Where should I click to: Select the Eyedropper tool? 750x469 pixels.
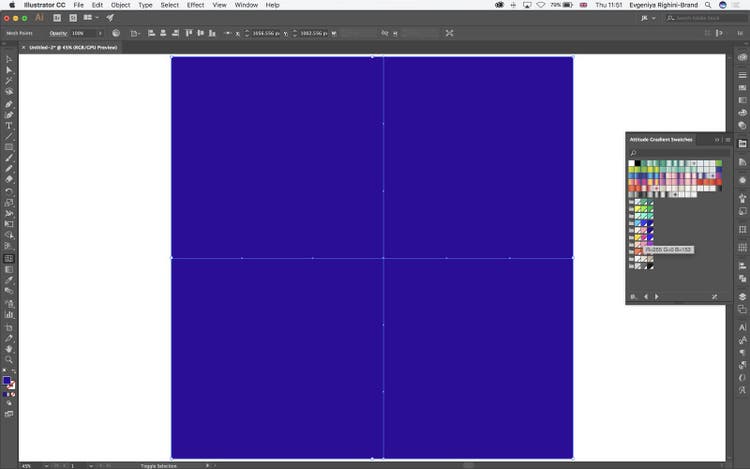click(x=9, y=280)
